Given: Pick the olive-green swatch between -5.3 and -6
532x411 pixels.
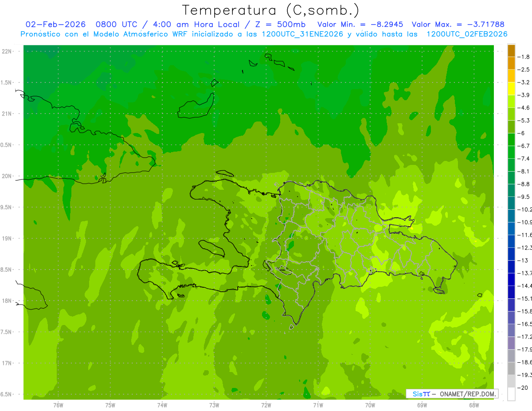Looking at the screenshot, I should tap(511, 127).
